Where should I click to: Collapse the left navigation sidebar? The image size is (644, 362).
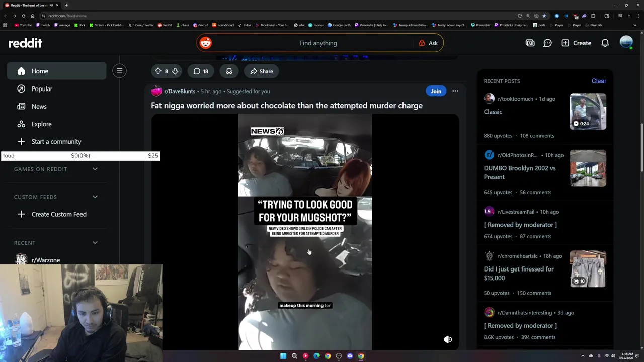(119, 71)
